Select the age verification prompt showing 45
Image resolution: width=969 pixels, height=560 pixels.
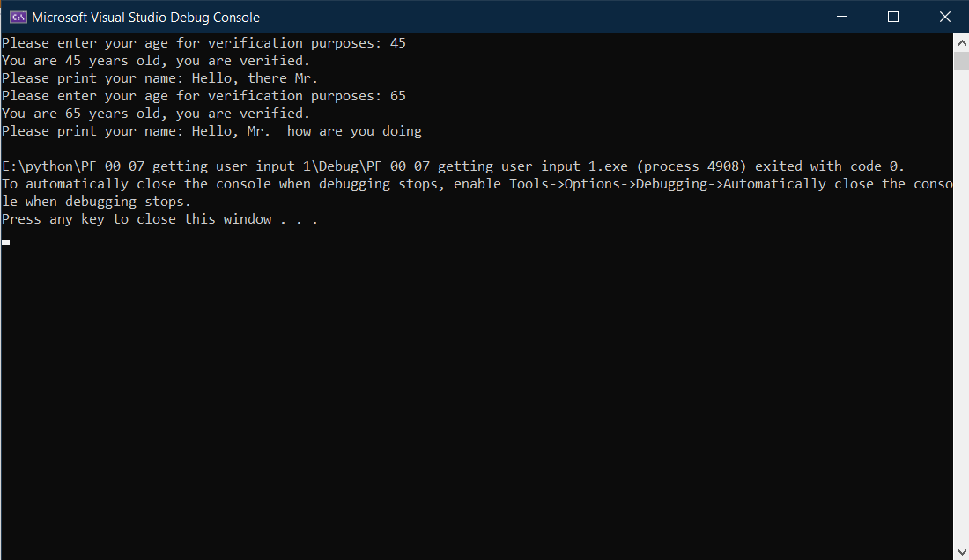203,42
